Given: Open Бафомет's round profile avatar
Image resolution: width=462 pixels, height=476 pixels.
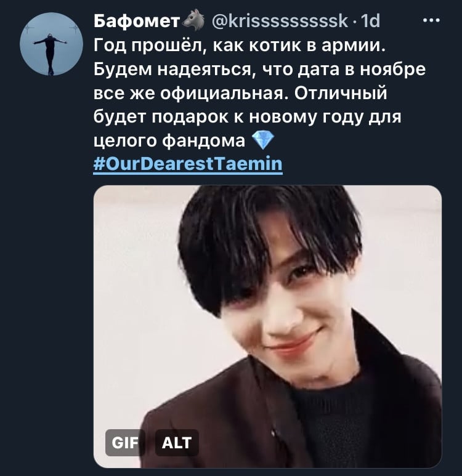Looking at the screenshot, I should point(51,44).
